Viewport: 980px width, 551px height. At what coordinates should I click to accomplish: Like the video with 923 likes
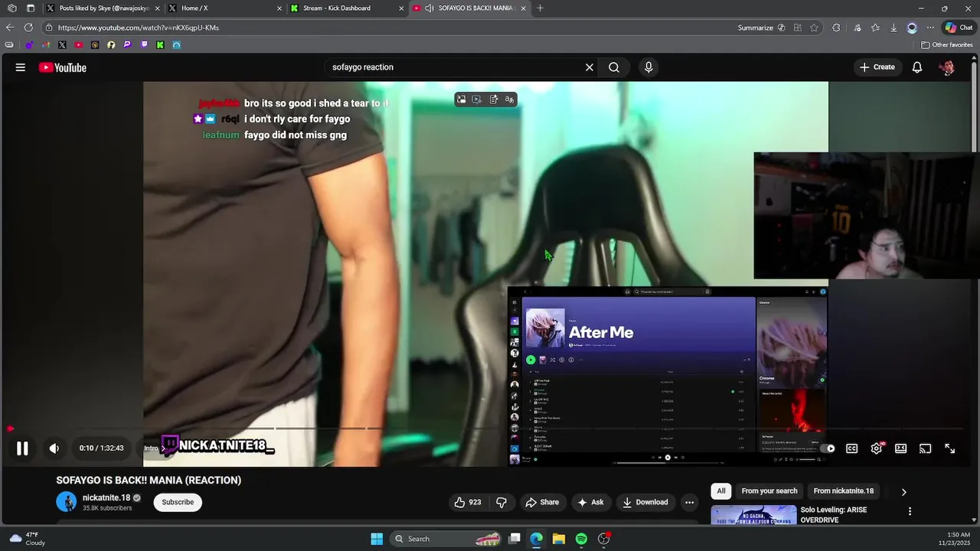468,502
